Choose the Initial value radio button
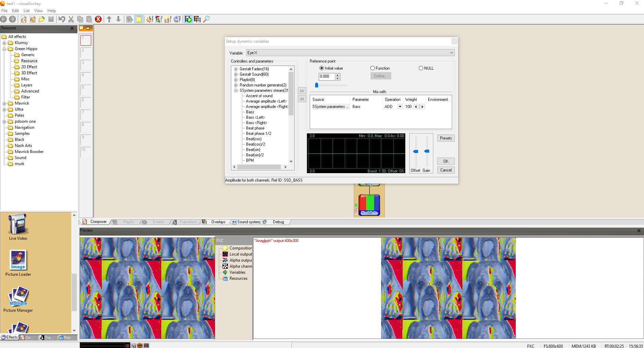Image resolution: width=644 pixels, height=348 pixels. [321, 68]
